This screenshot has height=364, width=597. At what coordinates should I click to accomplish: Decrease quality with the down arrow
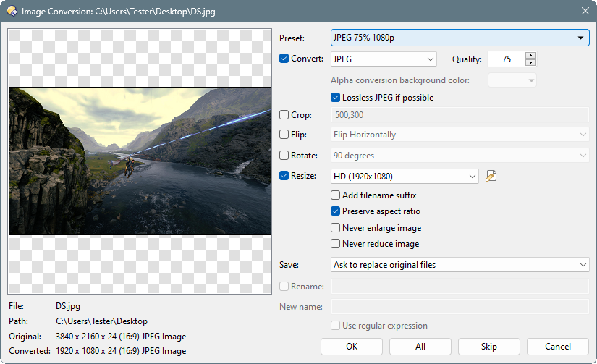coord(530,63)
